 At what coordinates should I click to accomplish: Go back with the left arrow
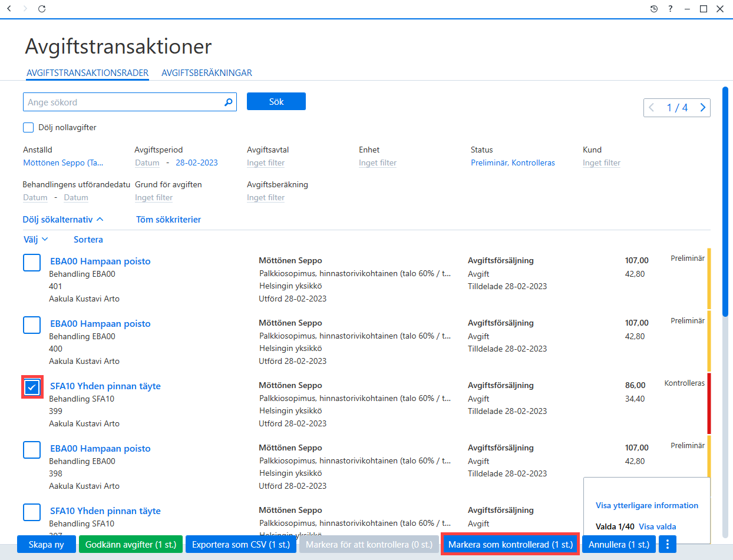(9, 9)
